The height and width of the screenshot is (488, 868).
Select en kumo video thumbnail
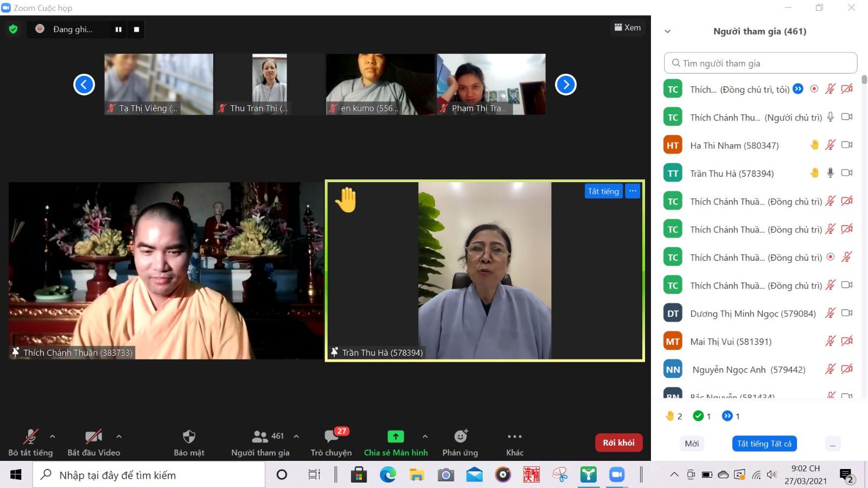click(x=380, y=84)
